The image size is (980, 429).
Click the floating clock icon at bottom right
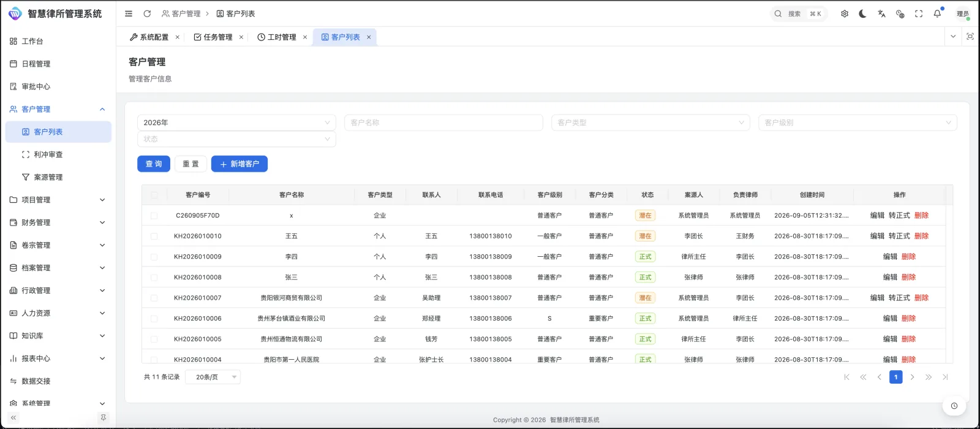[x=954, y=406]
